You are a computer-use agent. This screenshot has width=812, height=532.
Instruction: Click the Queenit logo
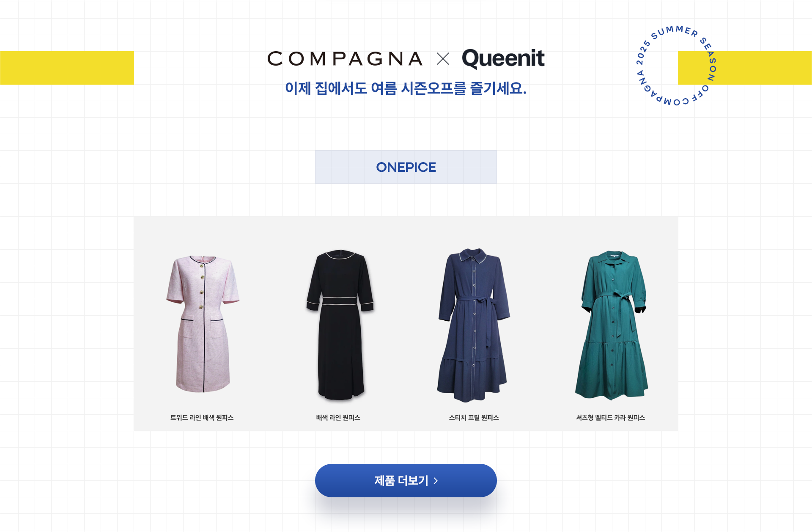click(503, 58)
